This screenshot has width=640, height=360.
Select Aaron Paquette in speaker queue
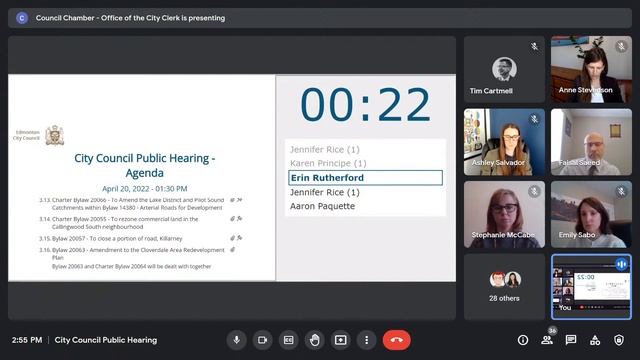pos(322,206)
